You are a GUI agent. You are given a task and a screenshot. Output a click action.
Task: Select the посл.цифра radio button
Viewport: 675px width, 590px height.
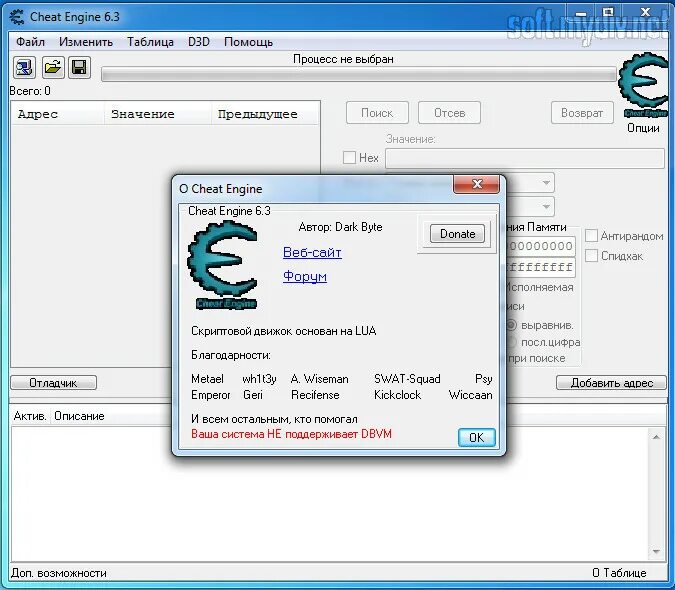tap(511, 343)
